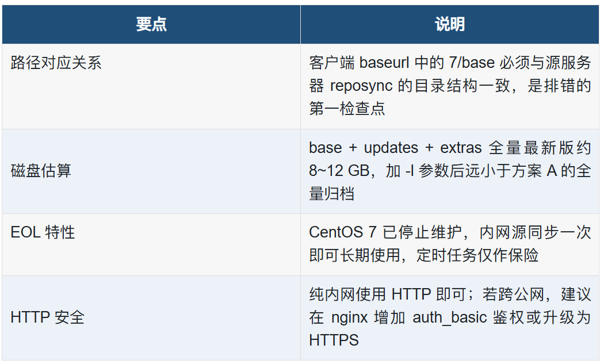Click the 说明 column header
The height and width of the screenshot is (364, 604).
449,24
